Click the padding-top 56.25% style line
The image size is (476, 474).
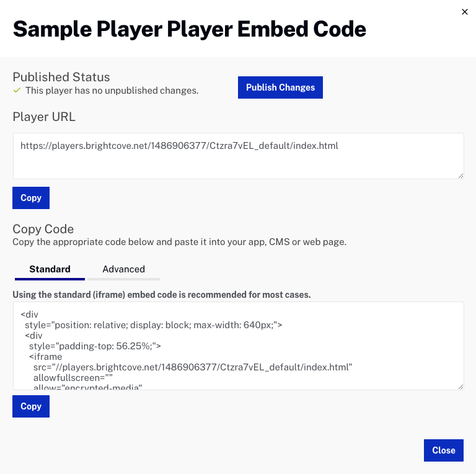[95, 346]
